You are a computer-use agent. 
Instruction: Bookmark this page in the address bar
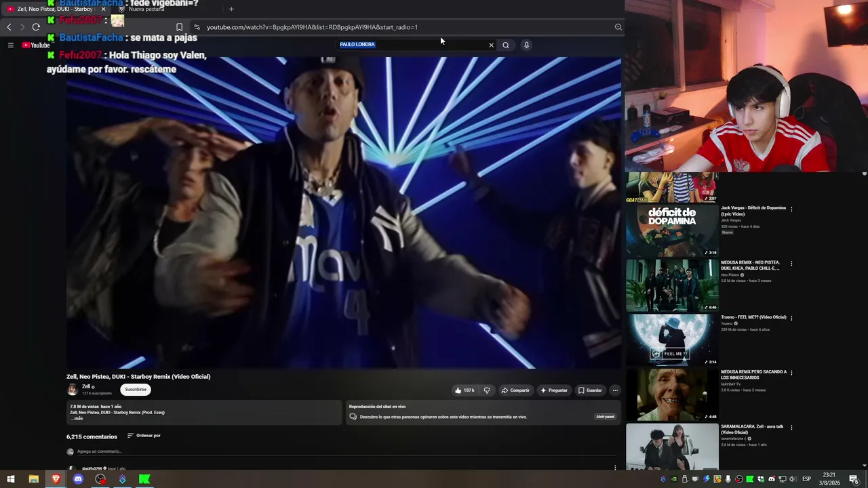click(x=179, y=27)
